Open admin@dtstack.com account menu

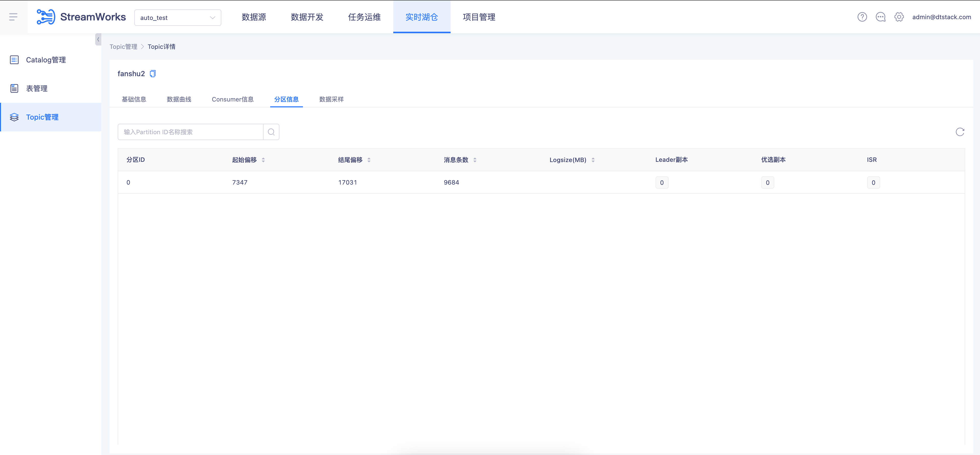point(942,17)
